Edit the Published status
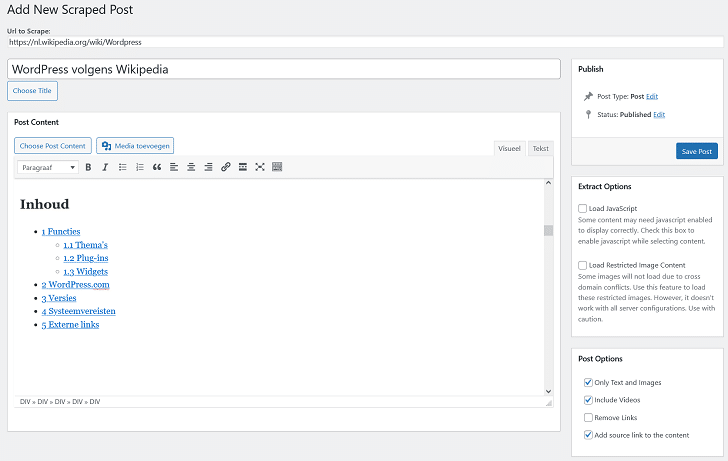The height and width of the screenshot is (461, 728). [x=659, y=115]
